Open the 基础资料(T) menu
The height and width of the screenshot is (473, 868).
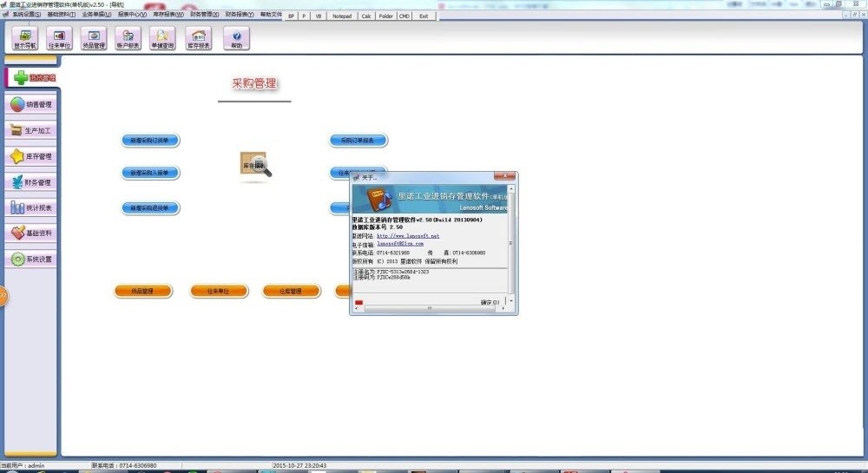click(62, 15)
